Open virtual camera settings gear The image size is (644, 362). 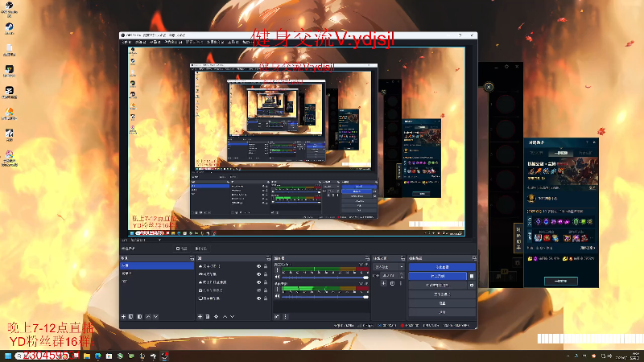coord(472,285)
